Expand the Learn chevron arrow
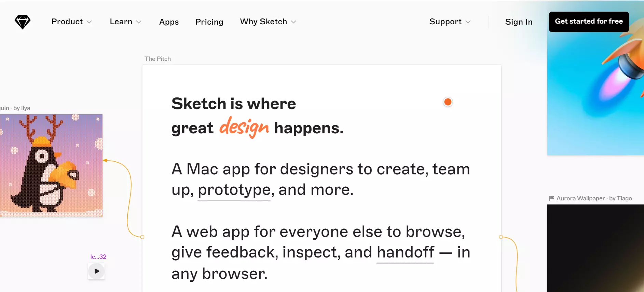The image size is (644, 292). (x=139, y=22)
